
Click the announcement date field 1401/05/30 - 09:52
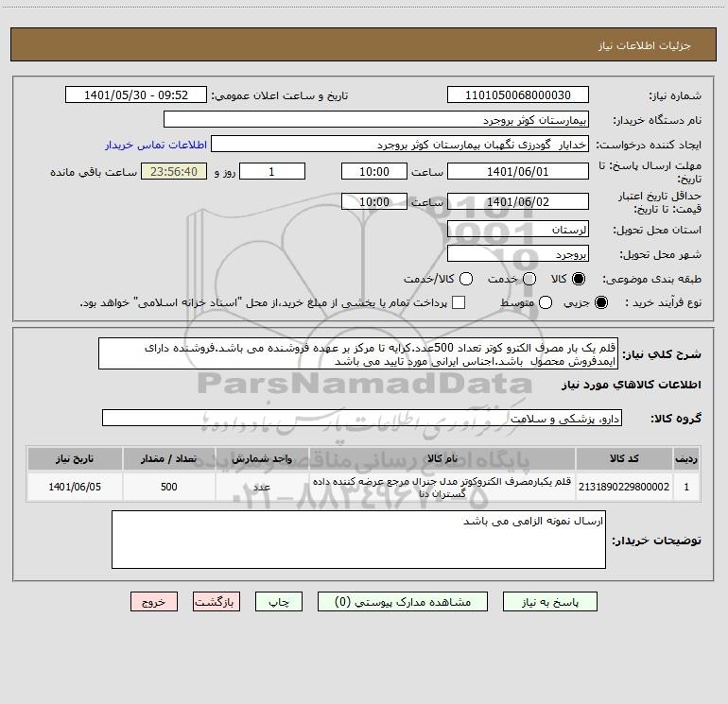click(136, 95)
